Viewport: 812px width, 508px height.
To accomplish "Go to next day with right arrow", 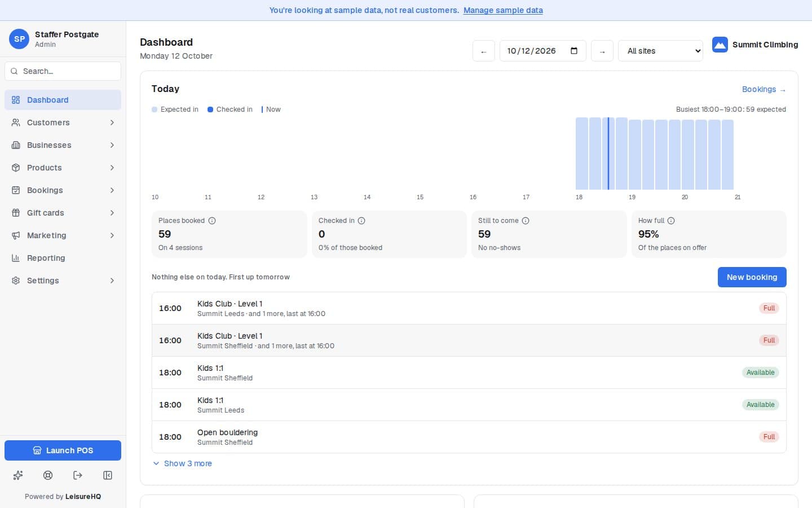I will click(602, 51).
